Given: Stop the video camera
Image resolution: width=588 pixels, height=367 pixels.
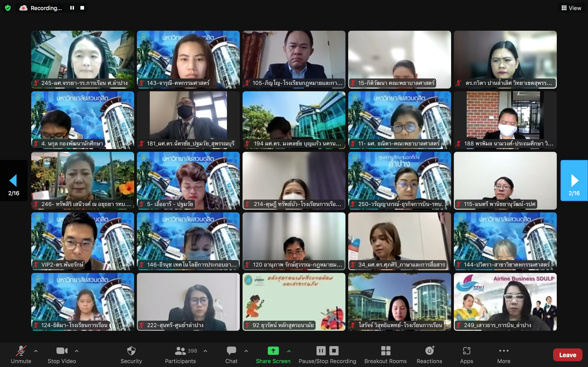Looking at the screenshot, I should (62, 354).
